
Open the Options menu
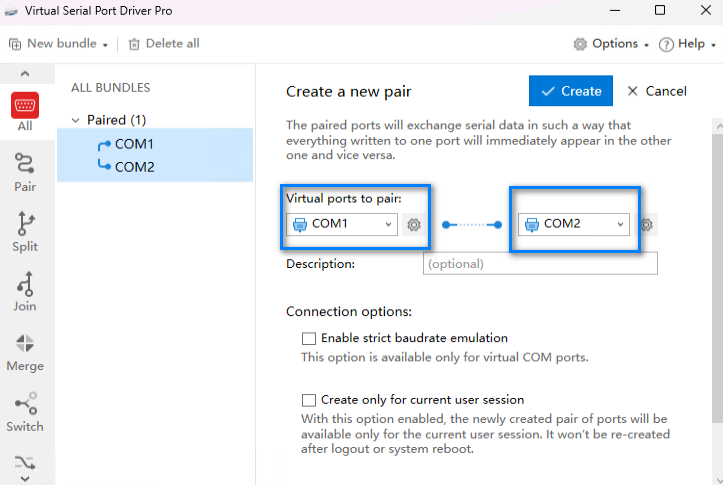611,44
